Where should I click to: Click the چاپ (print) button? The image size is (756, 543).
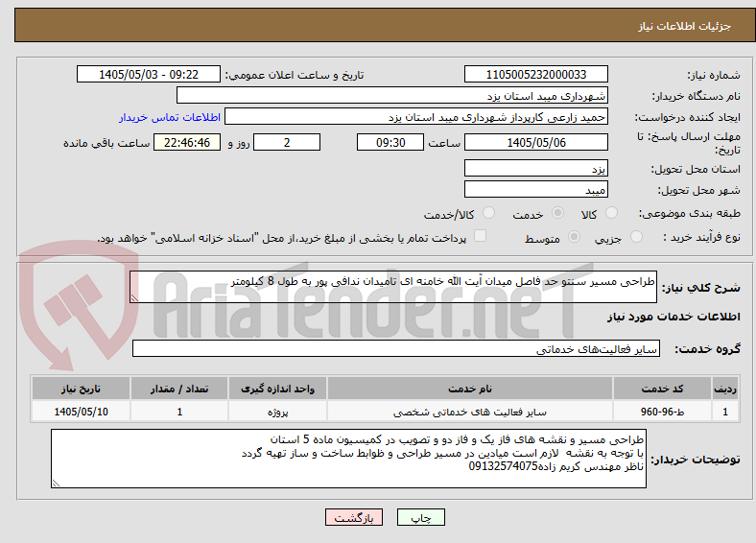[420, 517]
